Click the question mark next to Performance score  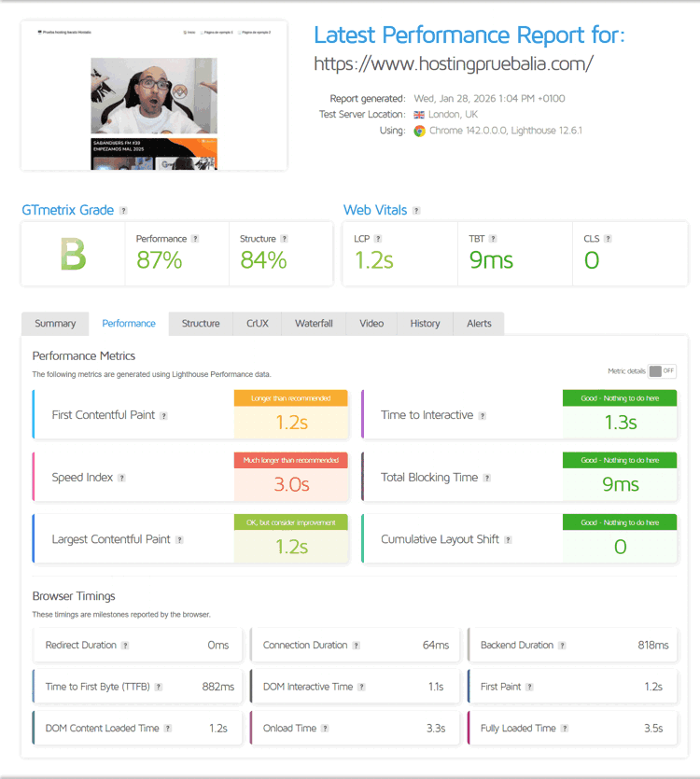195,239
